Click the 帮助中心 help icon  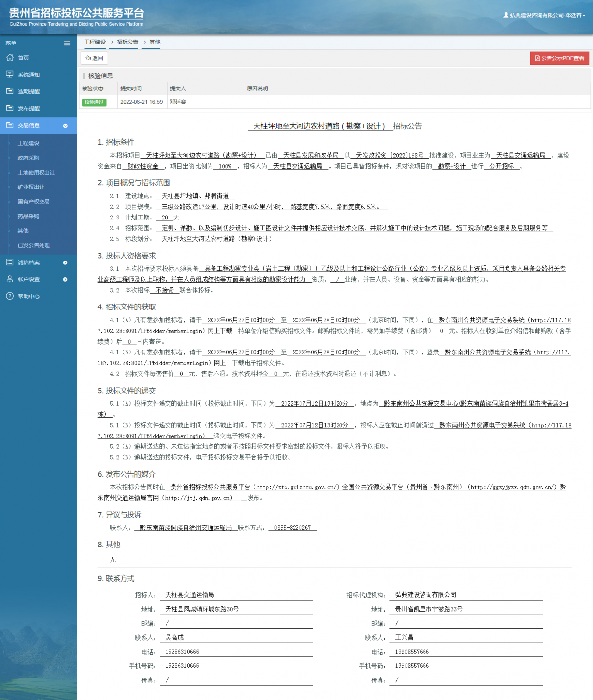point(11,296)
